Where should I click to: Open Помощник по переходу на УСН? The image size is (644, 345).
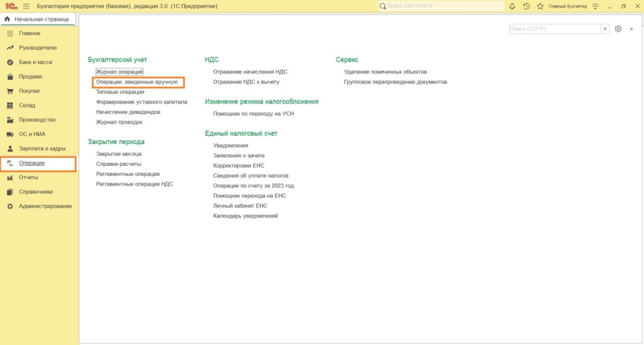point(253,114)
